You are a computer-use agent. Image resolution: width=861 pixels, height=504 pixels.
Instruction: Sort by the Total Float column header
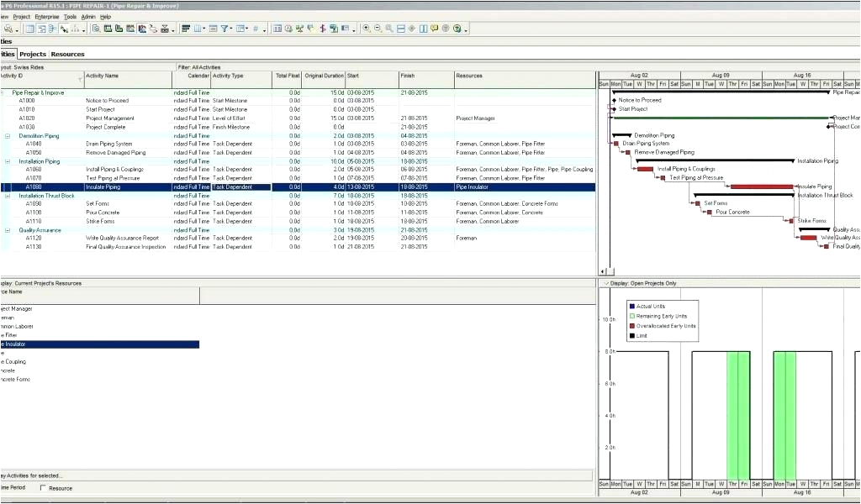(287, 76)
